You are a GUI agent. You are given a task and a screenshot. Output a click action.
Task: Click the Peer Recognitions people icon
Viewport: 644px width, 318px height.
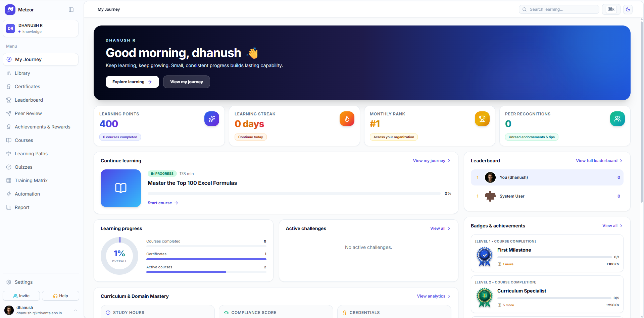point(617,119)
